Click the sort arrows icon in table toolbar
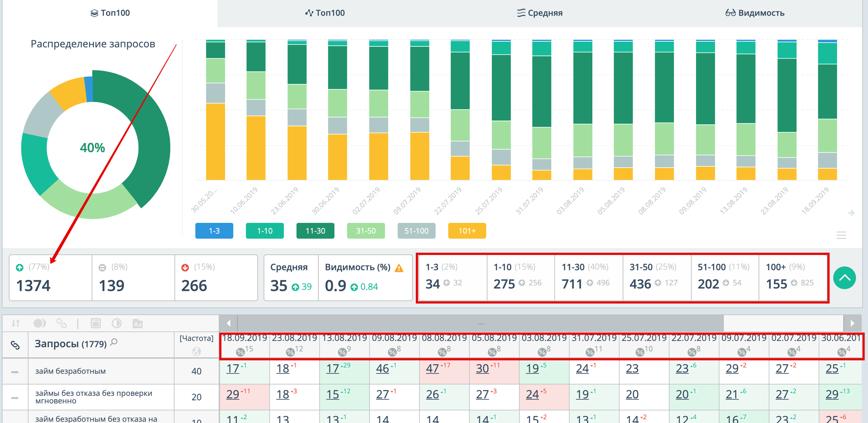 16,323
